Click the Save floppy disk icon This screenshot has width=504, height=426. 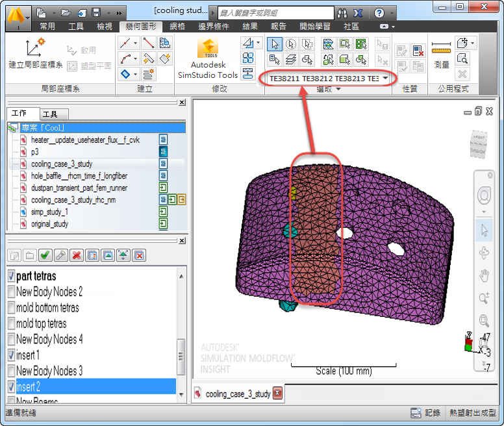click(x=96, y=13)
